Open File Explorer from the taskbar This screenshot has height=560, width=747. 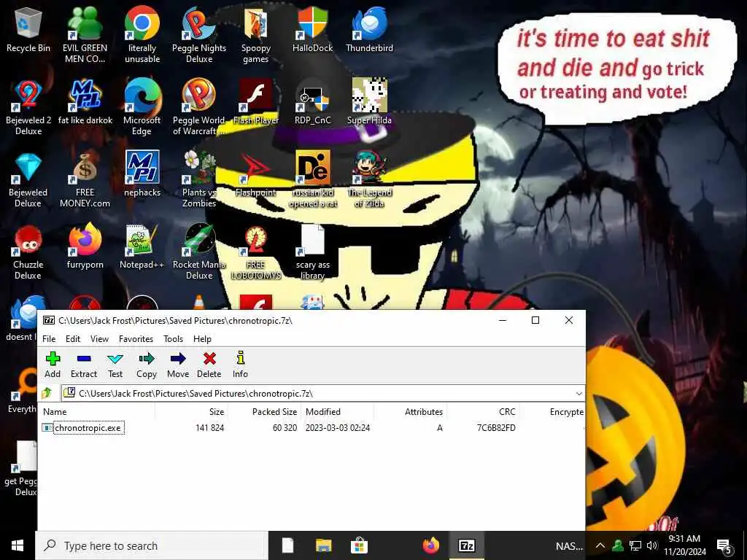323,545
